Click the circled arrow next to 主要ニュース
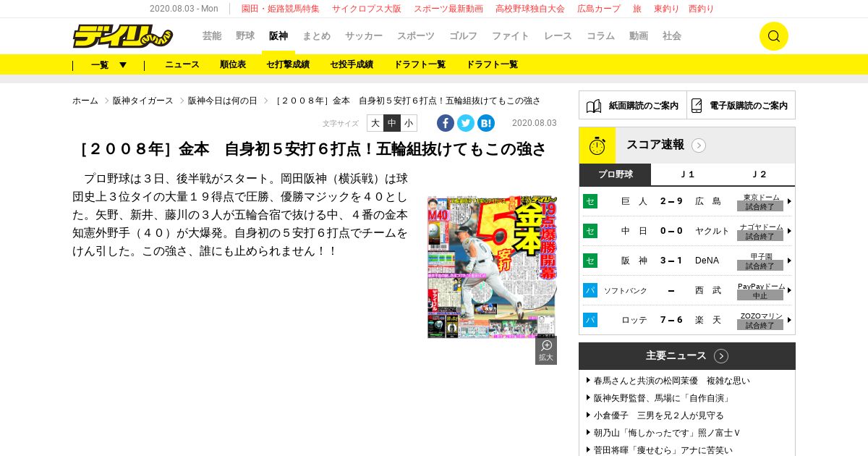The image size is (868, 456). (x=721, y=356)
